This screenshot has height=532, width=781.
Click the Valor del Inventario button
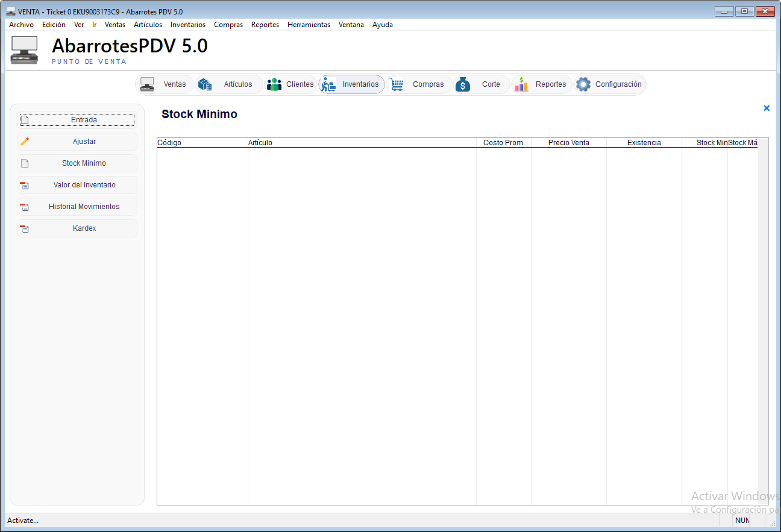[77, 185]
